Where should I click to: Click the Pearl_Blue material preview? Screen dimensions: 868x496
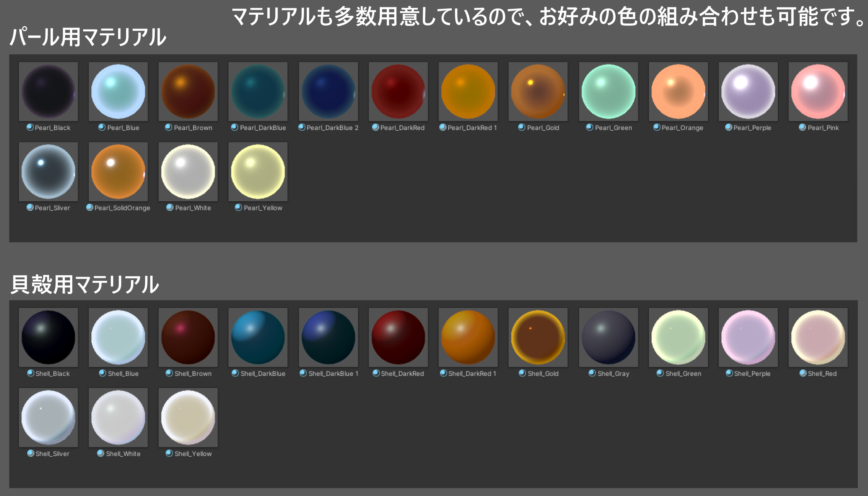(x=118, y=91)
